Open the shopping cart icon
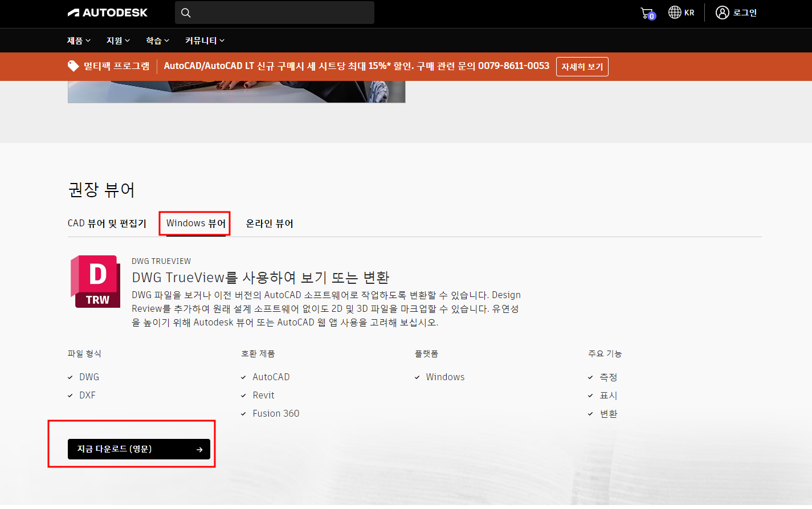 tap(648, 13)
